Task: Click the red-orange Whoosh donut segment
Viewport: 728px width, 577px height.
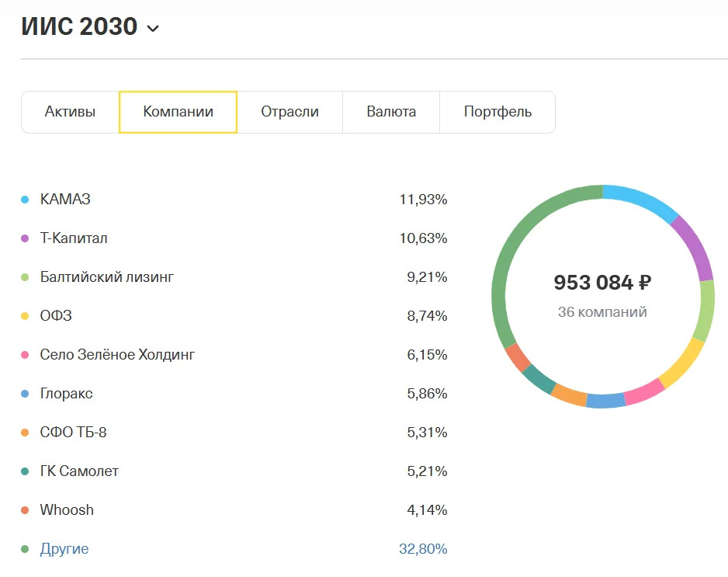Action: (518, 357)
